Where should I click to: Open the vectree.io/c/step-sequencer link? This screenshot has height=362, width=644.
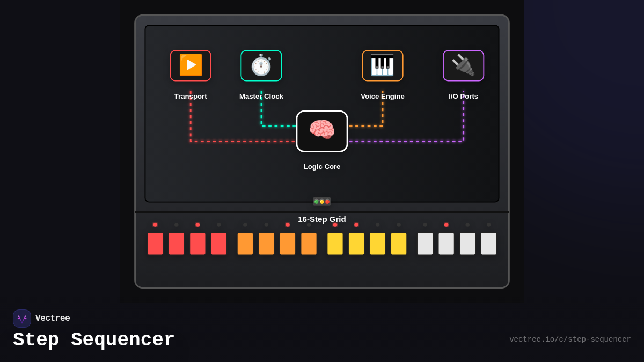coord(570,339)
